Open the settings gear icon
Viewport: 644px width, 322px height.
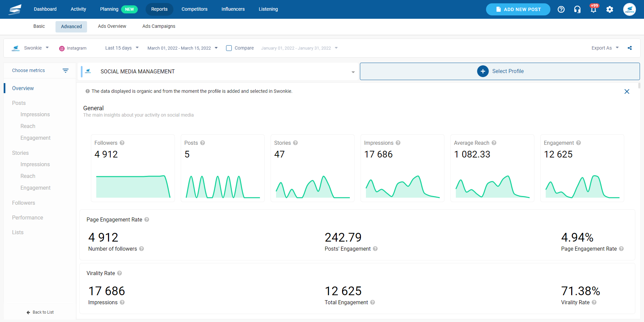click(610, 9)
